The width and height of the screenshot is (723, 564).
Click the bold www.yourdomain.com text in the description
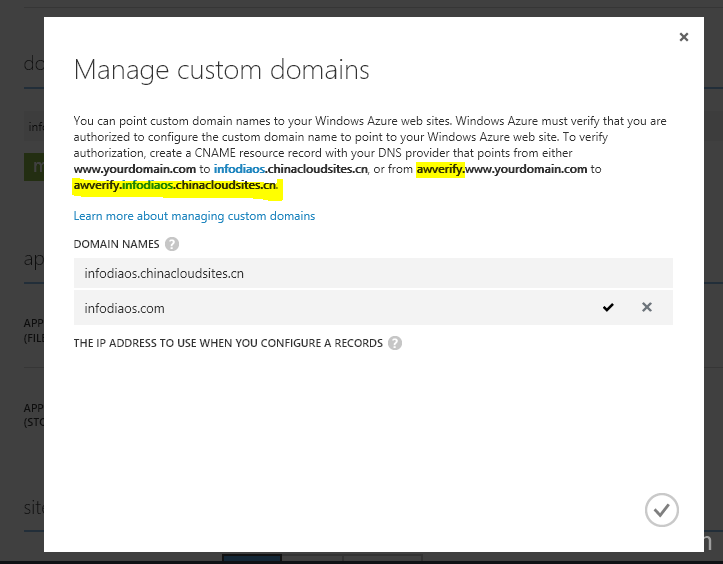[x=134, y=169]
